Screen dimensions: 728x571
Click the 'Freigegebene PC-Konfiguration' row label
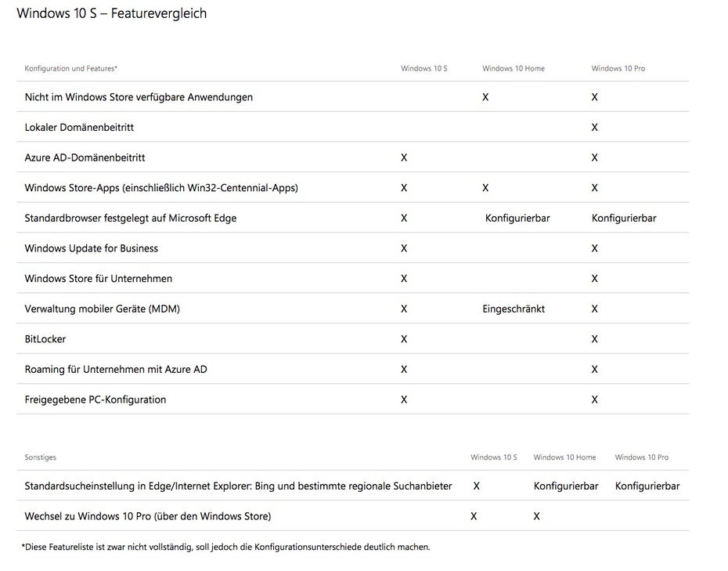point(96,399)
